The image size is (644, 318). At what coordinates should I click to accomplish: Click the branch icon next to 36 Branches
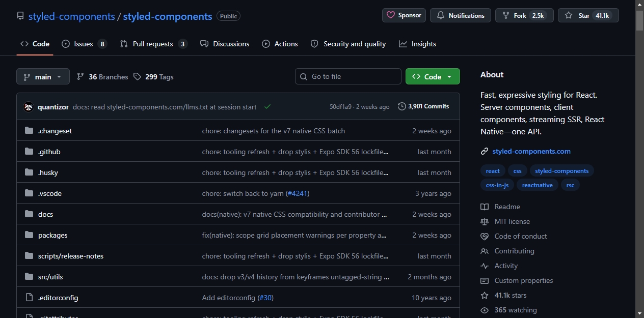point(81,76)
